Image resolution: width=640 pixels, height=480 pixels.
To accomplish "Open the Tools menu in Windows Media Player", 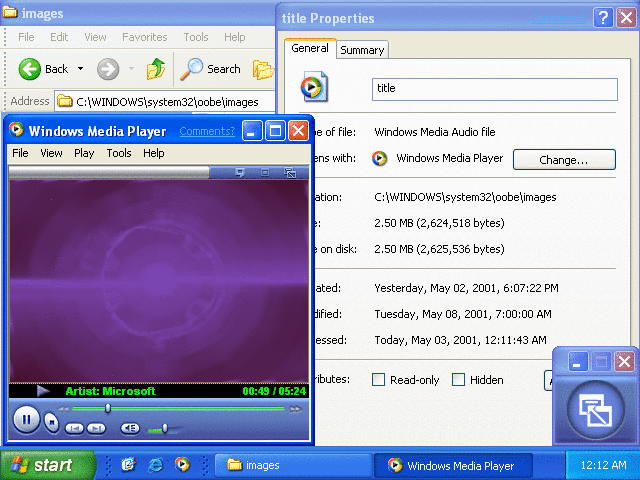I will point(119,153).
